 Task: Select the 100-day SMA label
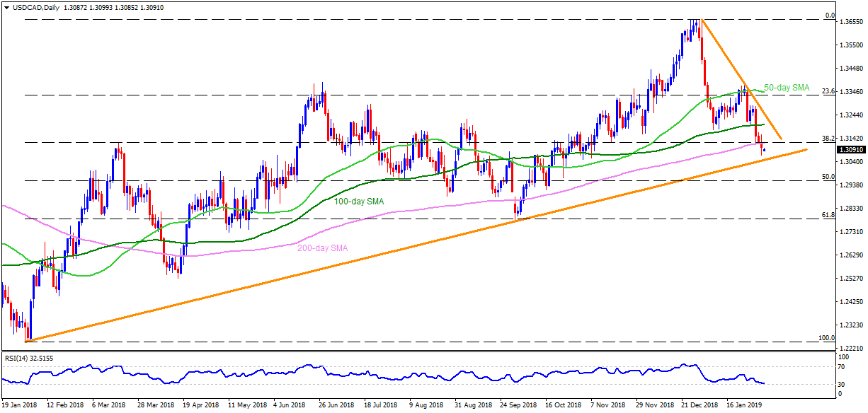(x=359, y=202)
